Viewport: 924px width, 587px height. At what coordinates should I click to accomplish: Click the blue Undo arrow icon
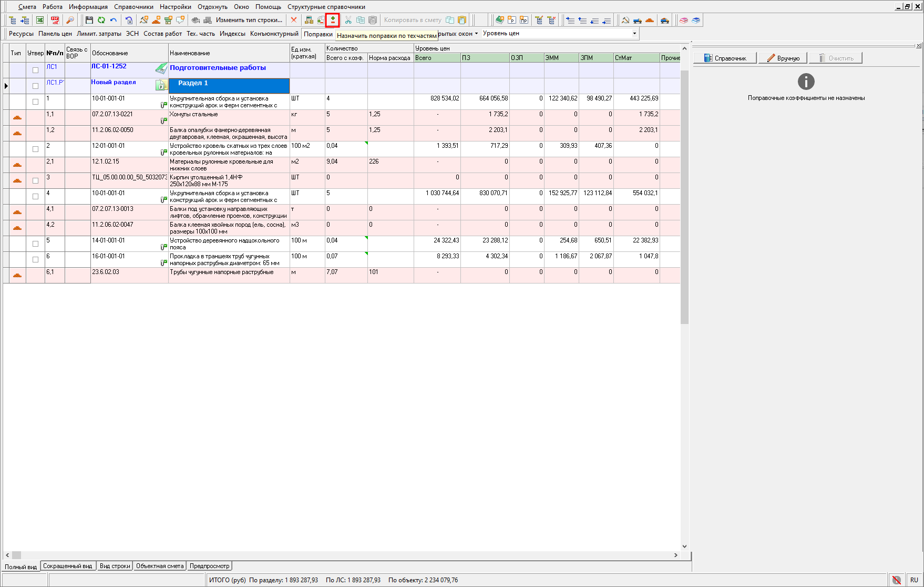click(114, 20)
